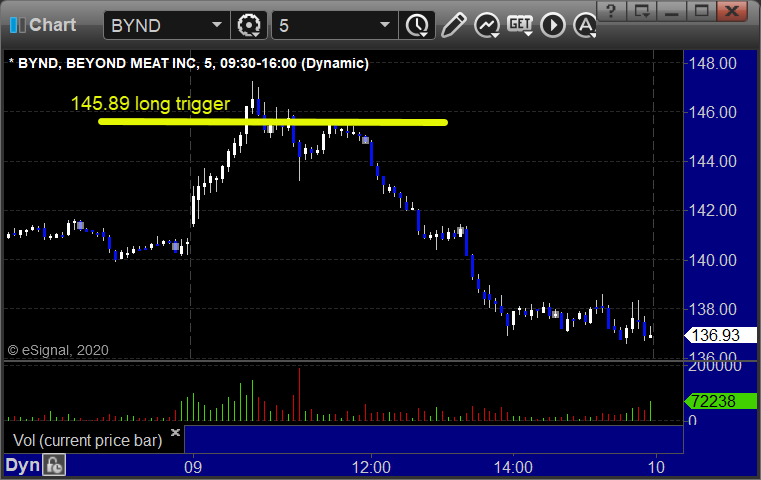The height and width of the screenshot is (480, 761).
Task: Close the chart window
Action: tap(732, 11)
